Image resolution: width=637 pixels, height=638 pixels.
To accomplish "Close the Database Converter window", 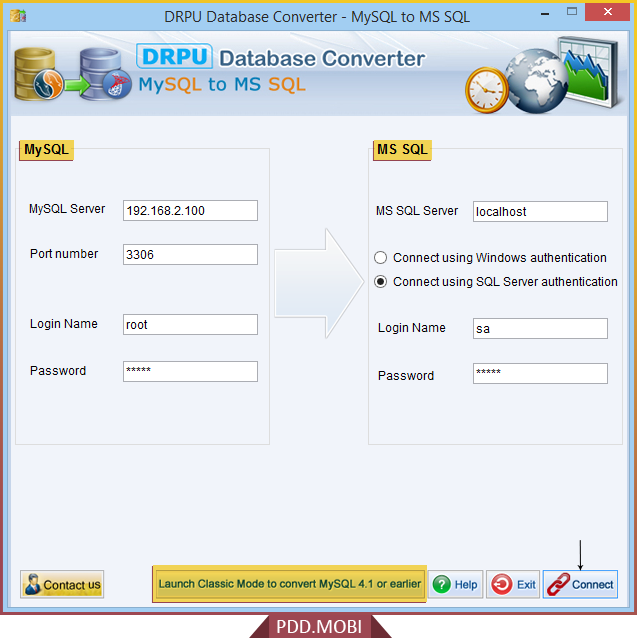I will [608, 12].
